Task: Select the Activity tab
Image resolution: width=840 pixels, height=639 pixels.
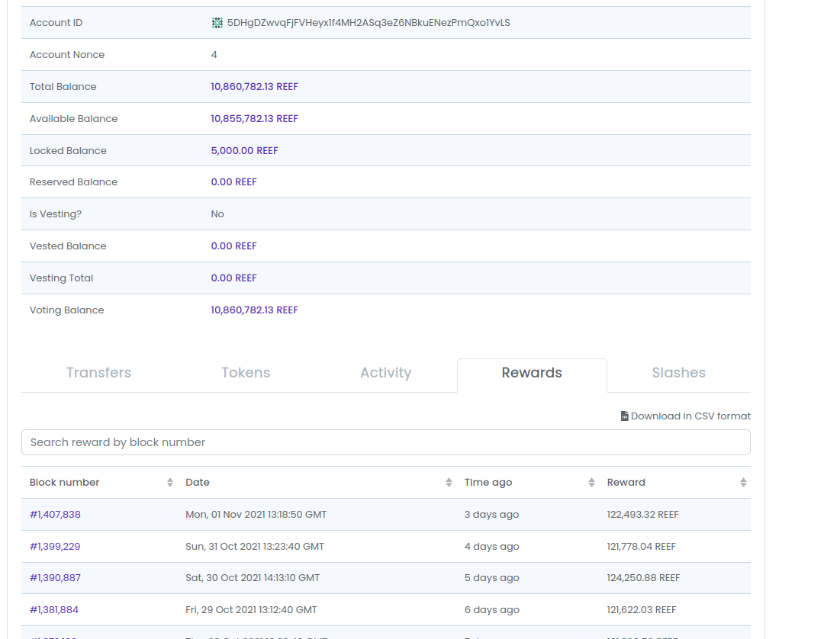Action: (385, 373)
